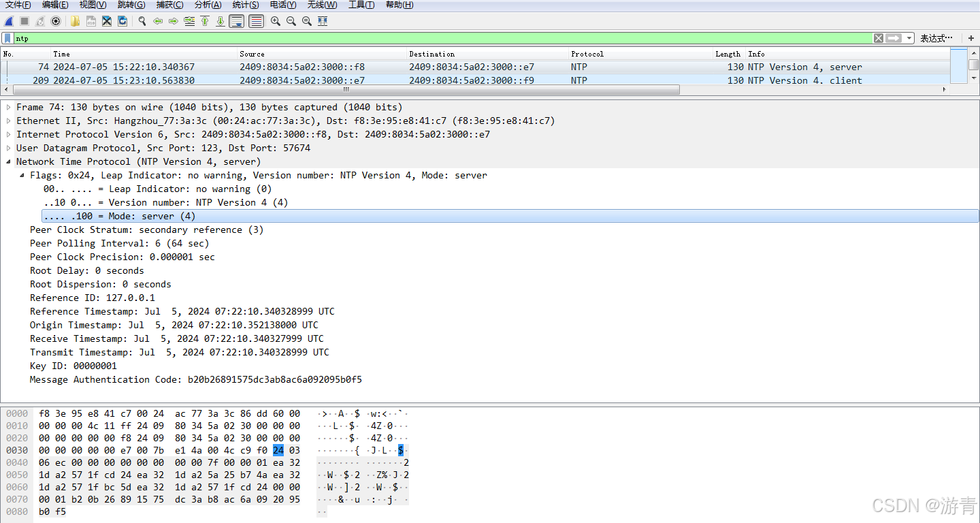Click the start capture shark fin icon
The image size is (980, 523).
coord(9,21)
